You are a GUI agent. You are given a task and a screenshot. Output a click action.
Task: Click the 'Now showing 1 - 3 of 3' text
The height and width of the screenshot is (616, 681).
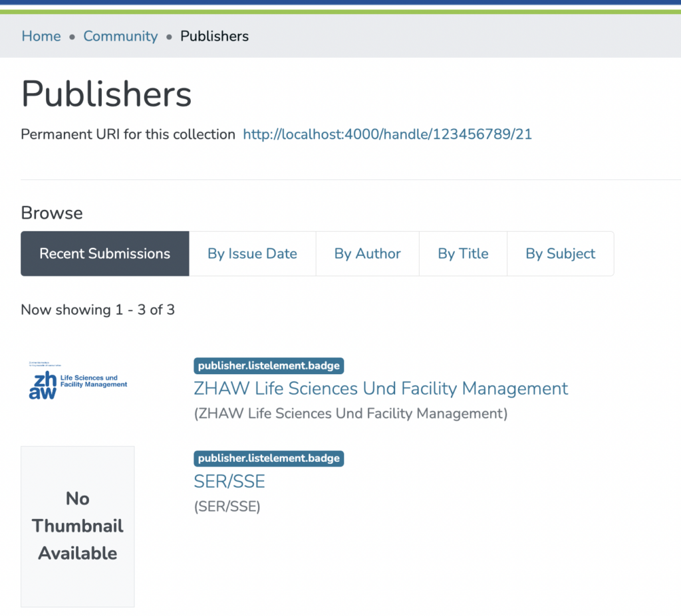click(98, 310)
